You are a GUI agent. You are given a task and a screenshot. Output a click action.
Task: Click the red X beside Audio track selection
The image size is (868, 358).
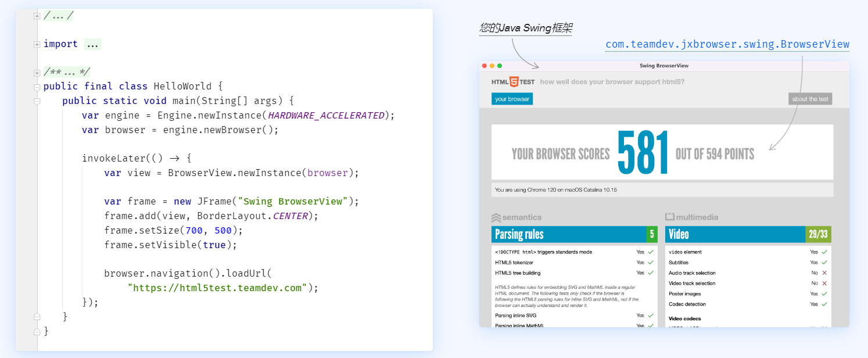coord(824,273)
